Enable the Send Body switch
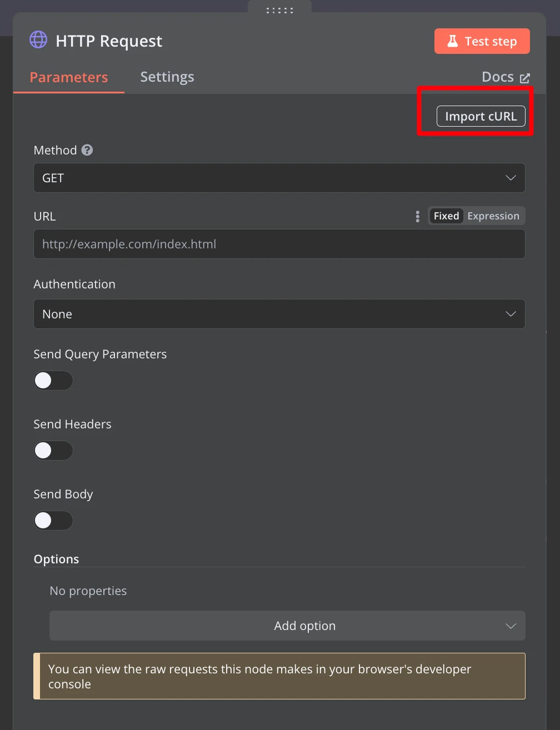 pyautogui.click(x=53, y=521)
